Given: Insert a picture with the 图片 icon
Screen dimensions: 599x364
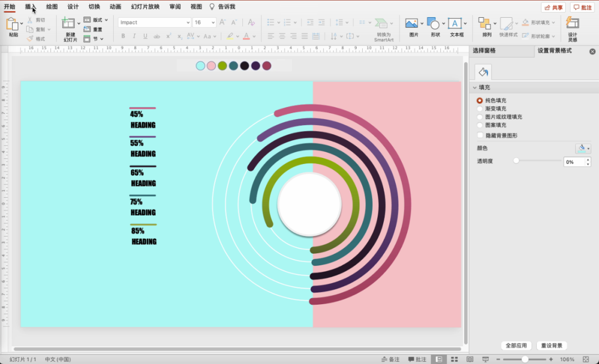Looking at the screenshot, I should click(x=411, y=24).
